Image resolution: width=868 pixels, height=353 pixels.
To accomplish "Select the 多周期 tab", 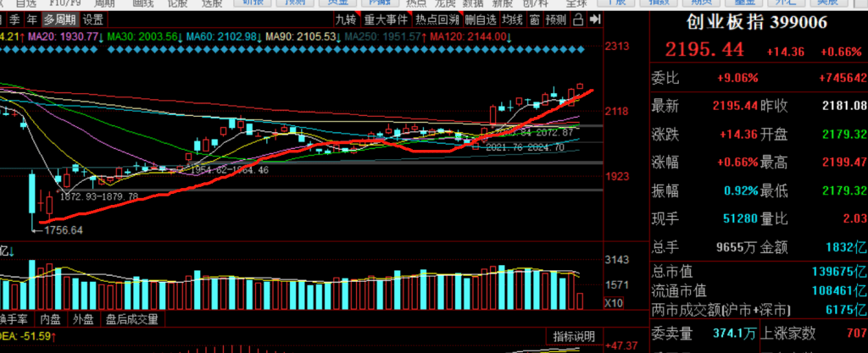I will tap(60, 20).
